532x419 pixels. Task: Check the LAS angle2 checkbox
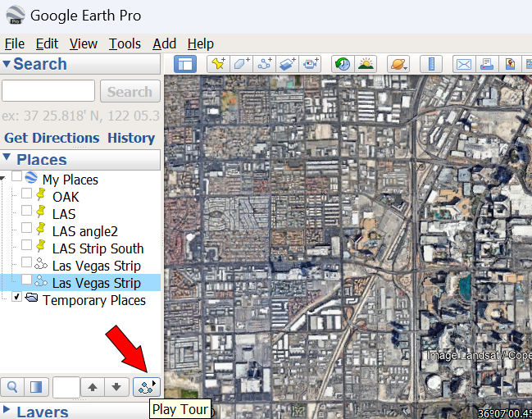[x=26, y=227]
